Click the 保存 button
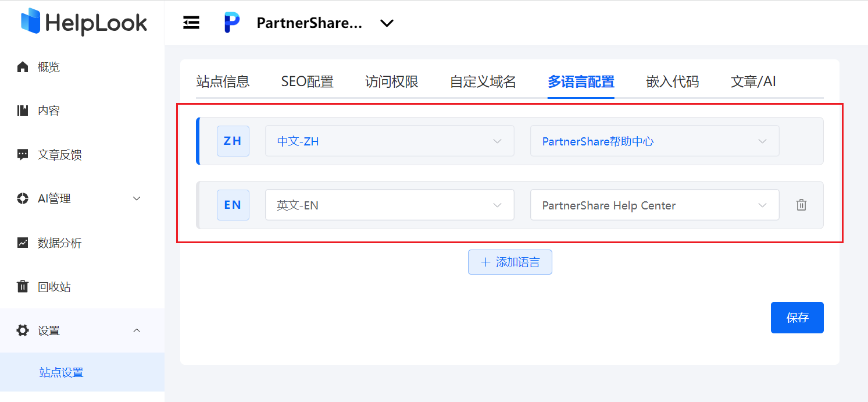 click(797, 318)
